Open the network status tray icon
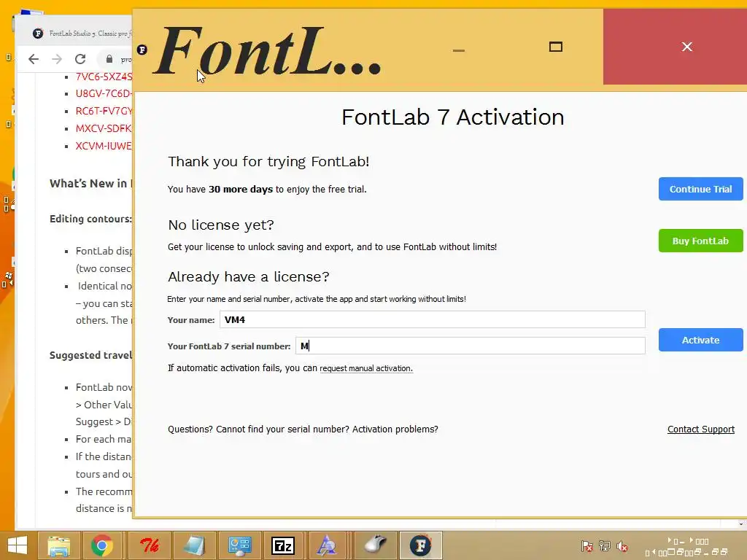This screenshot has height=560, width=747. (x=605, y=546)
